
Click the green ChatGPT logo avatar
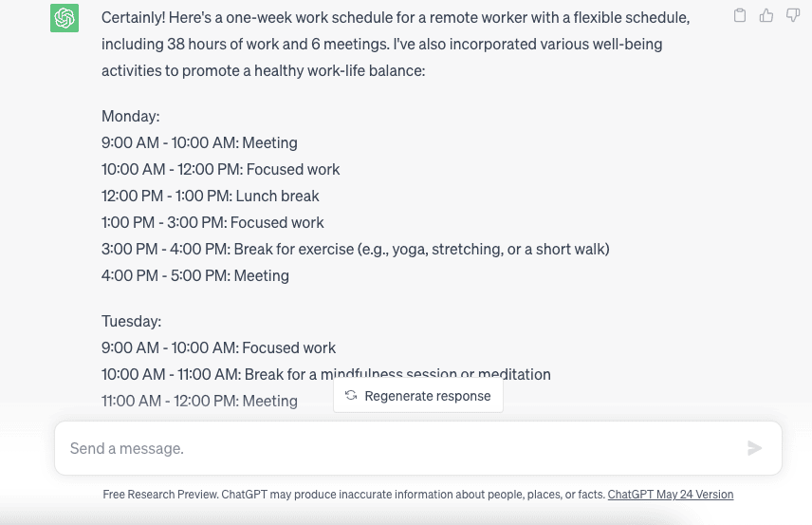(x=65, y=18)
